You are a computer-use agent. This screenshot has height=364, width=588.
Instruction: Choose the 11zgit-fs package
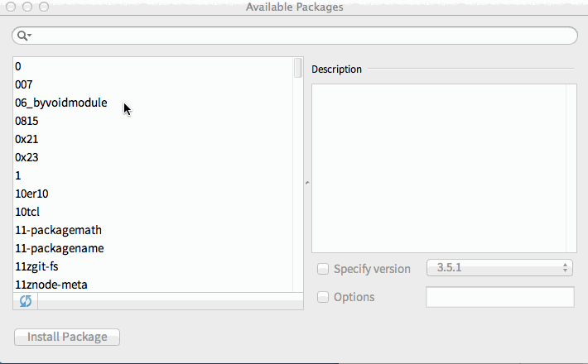(36, 266)
